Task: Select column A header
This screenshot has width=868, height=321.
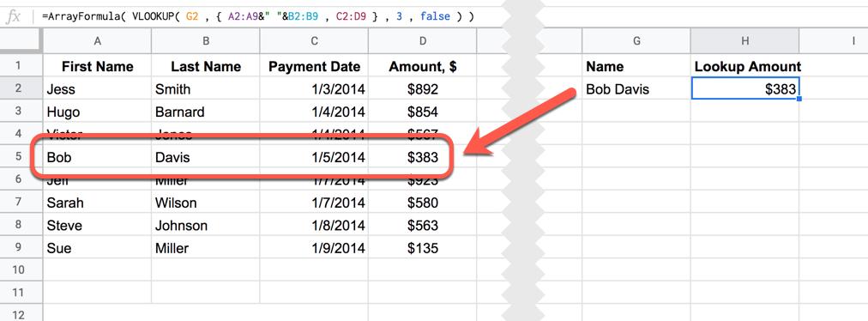Action: (97, 40)
